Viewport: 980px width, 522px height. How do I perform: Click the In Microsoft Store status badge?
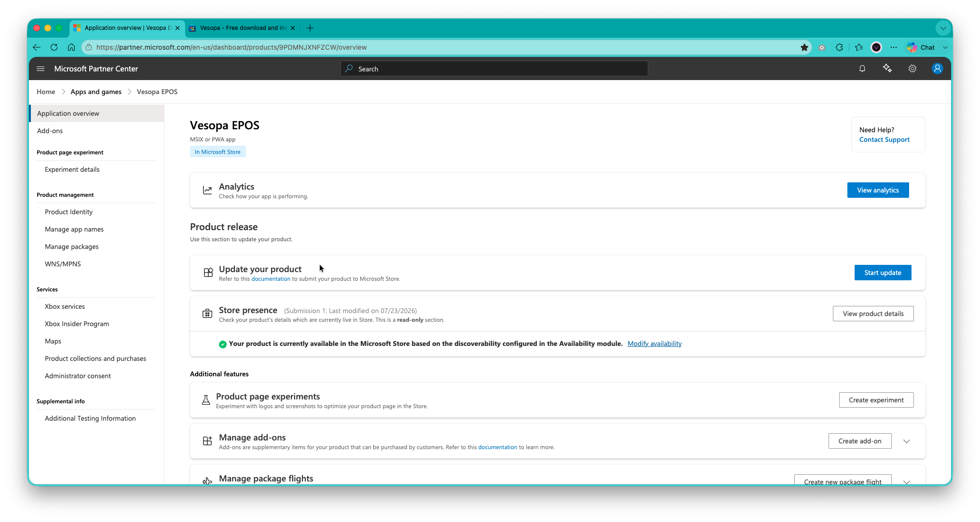(218, 152)
